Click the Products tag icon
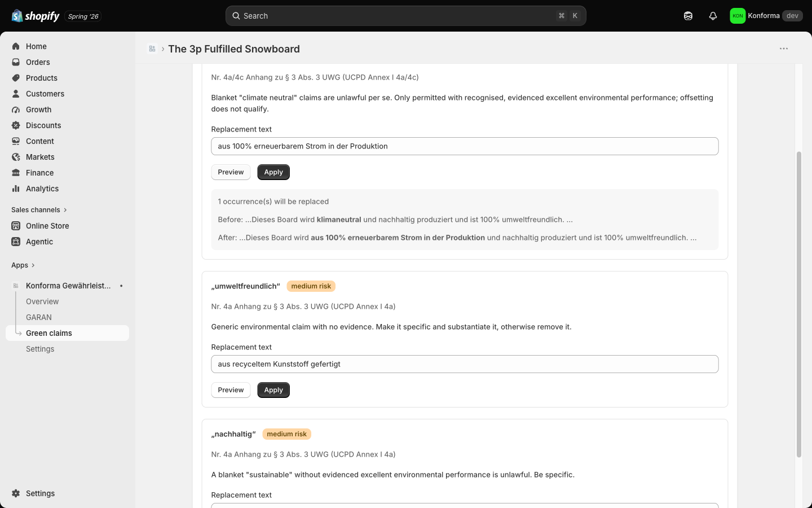This screenshot has width=812, height=508. (16, 78)
